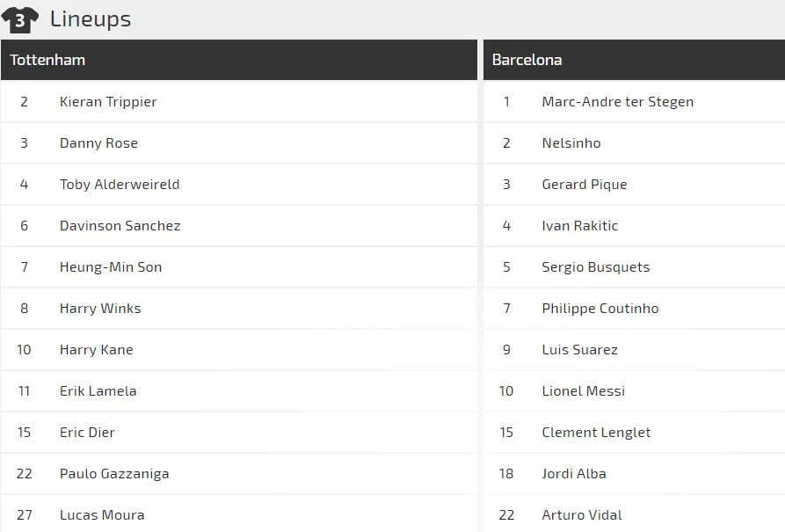Select goalkeeper Paulo Gazzaniga
This screenshot has width=785, height=532.
point(114,474)
